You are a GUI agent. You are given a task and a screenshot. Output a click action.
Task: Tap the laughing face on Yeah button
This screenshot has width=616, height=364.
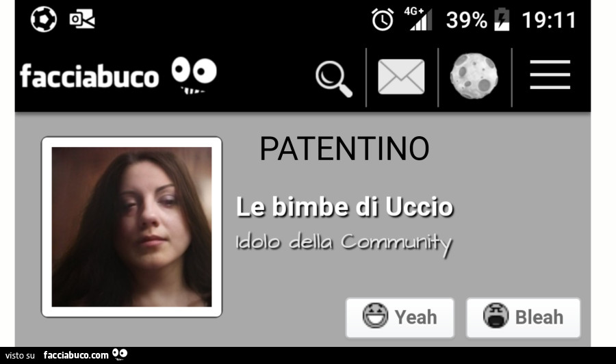click(x=375, y=315)
